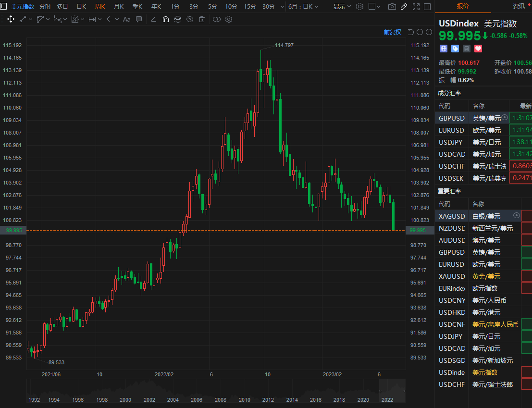This screenshot has height=408, width=532.
Task: Select the move/pan cursor tool
Action: click(x=11, y=19)
